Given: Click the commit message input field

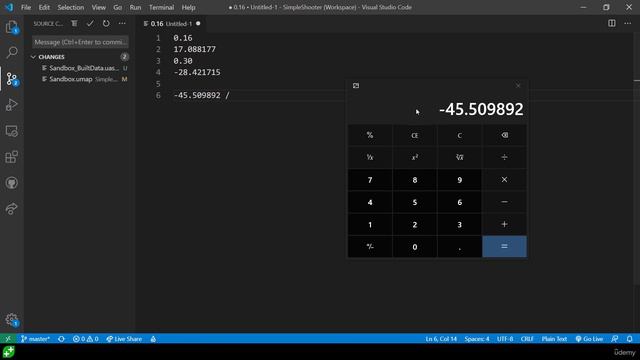Looking at the screenshot, I should point(80,42).
